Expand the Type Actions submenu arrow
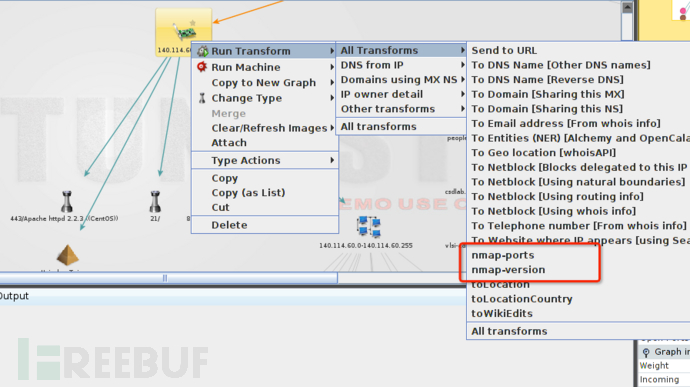 tap(332, 160)
